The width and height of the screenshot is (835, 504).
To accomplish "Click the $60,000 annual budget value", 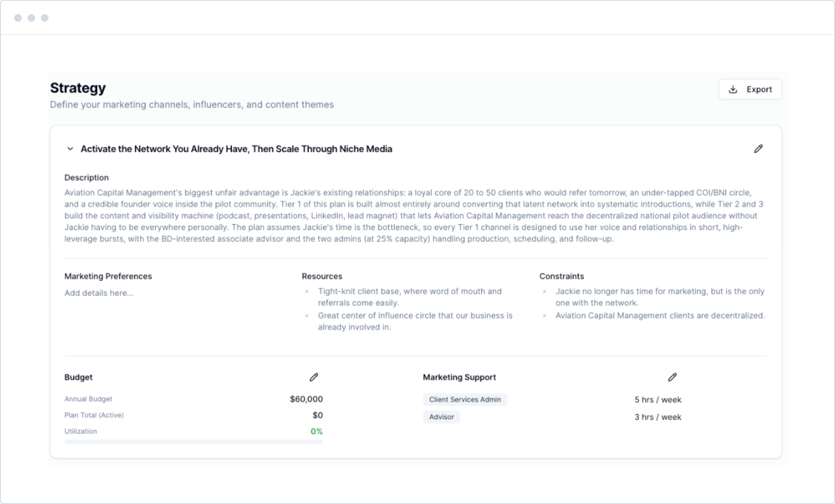I will click(306, 399).
